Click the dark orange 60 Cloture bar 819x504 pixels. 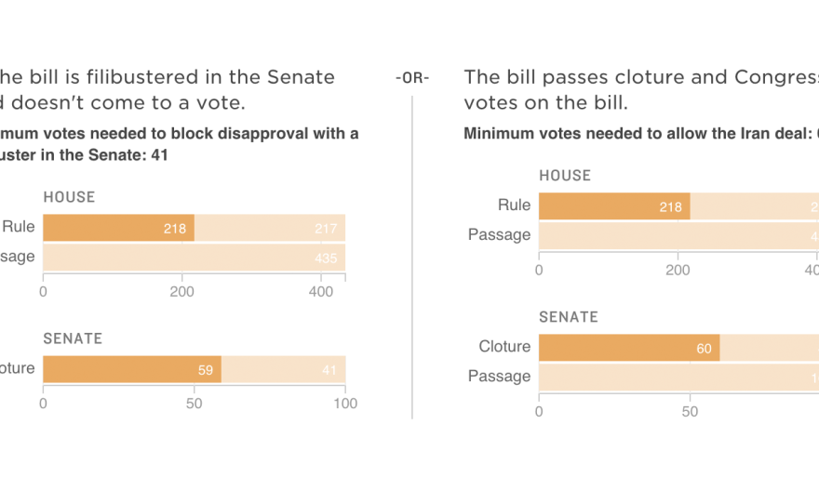628,348
